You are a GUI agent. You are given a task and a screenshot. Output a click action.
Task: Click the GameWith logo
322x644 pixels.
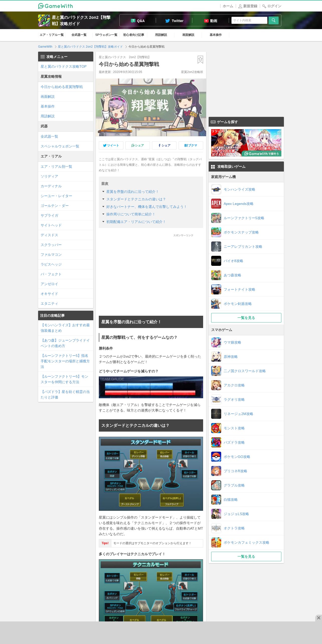tap(55, 6)
